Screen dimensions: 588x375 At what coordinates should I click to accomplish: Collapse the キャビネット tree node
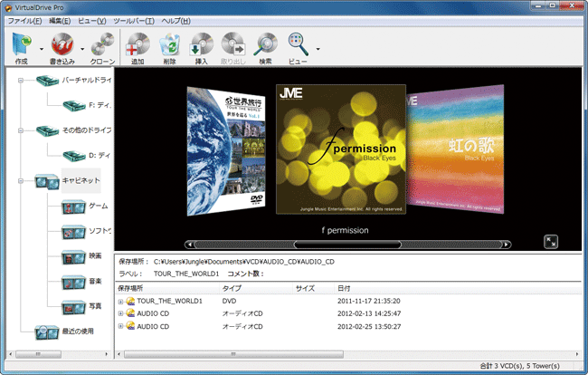[21, 181]
